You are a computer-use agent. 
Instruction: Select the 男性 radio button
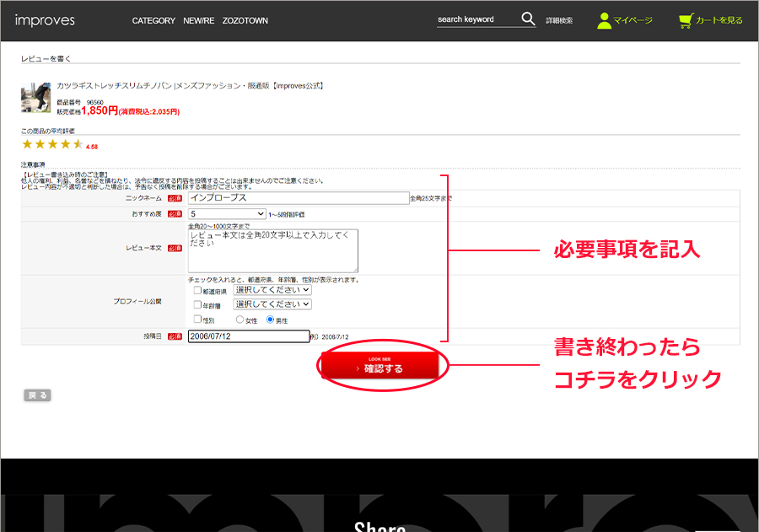point(271,320)
